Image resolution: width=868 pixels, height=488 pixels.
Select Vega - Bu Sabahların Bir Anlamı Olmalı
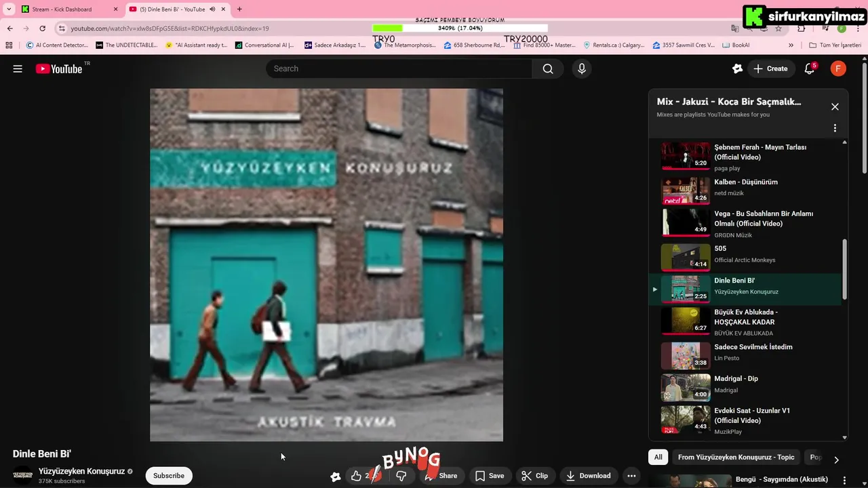point(745,224)
